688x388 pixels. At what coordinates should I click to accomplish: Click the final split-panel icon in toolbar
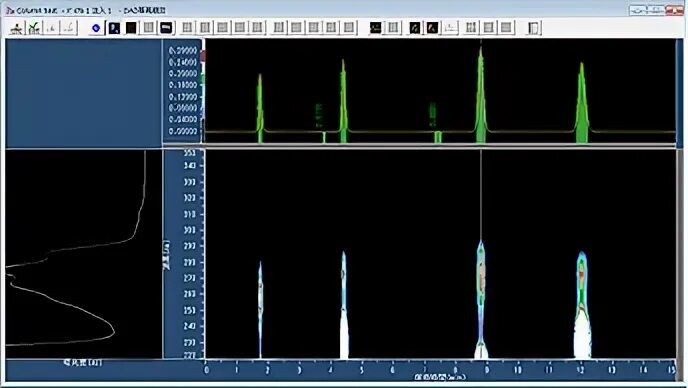(x=533, y=28)
